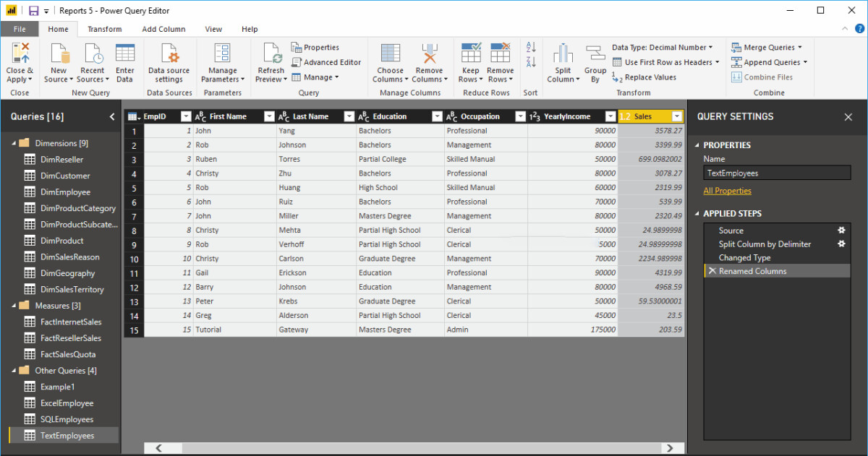Collapse the Measures [3] folder
The width and height of the screenshot is (868, 456).
click(13, 306)
